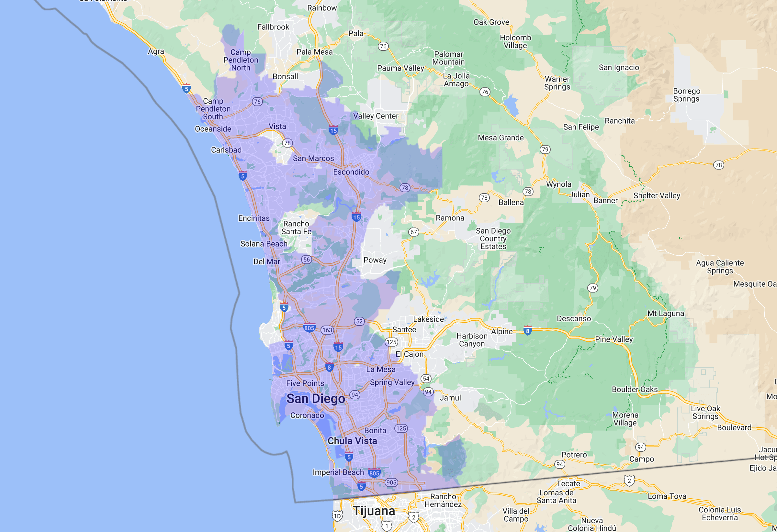Select the Rancho Santa Fe label

(296, 227)
